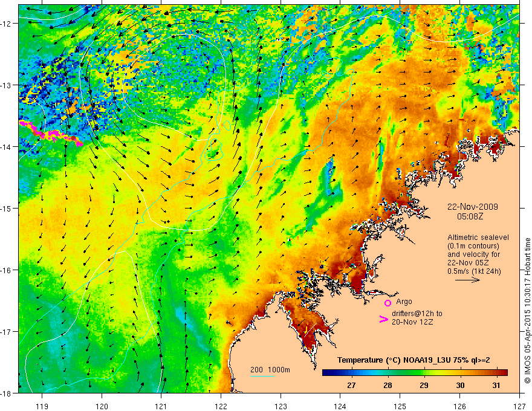Click the latitude axis label -12
This screenshot has width=532, height=411.
(x=6, y=24)
